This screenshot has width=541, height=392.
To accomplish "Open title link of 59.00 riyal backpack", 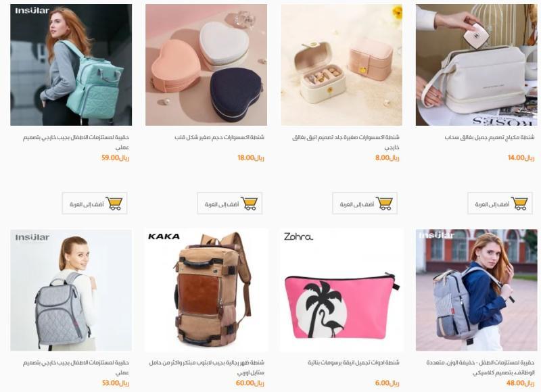I will pos(76,142).
